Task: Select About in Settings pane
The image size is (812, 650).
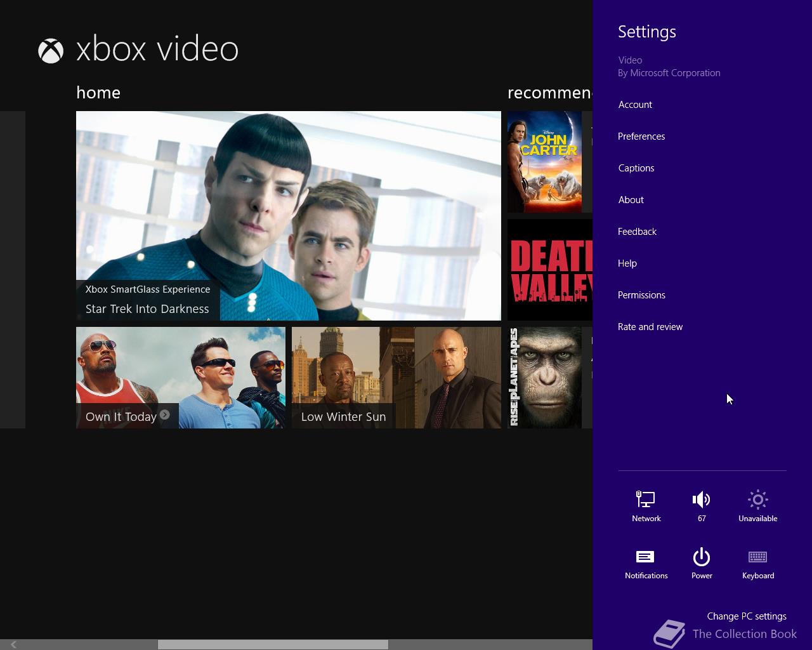Action: click(x=631, y=200)
